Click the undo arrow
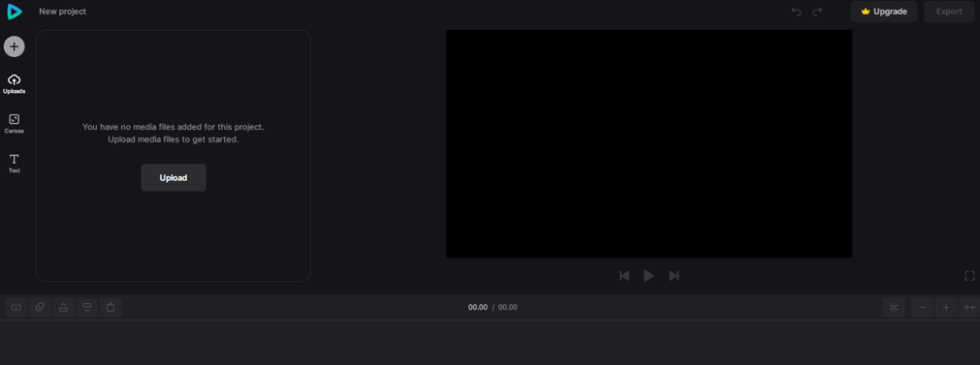Screen dimensions: 980x365 point(796,12)
